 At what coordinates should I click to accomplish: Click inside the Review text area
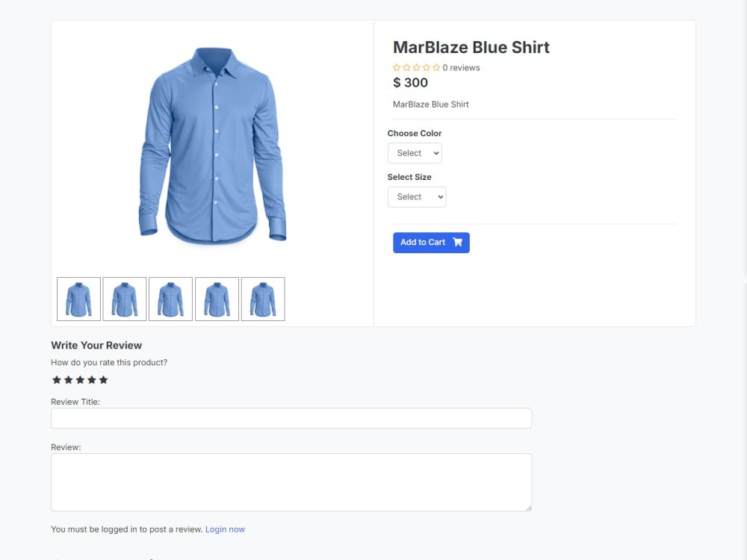click(x=291, y=482)
